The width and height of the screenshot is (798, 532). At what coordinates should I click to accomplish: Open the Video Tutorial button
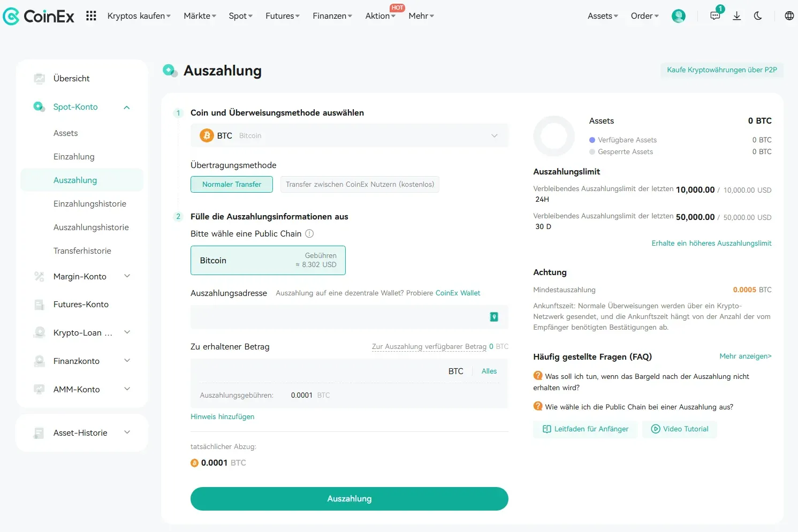pyautogui.click(x=680, y=429)
